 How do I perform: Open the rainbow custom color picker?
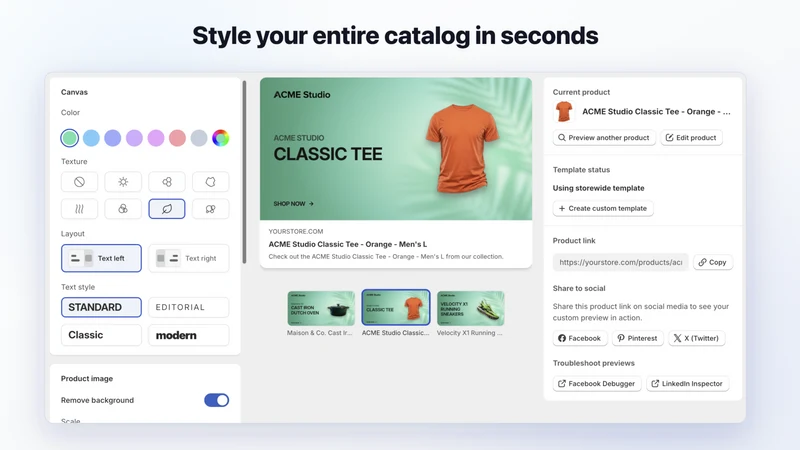tap(220, 138)
